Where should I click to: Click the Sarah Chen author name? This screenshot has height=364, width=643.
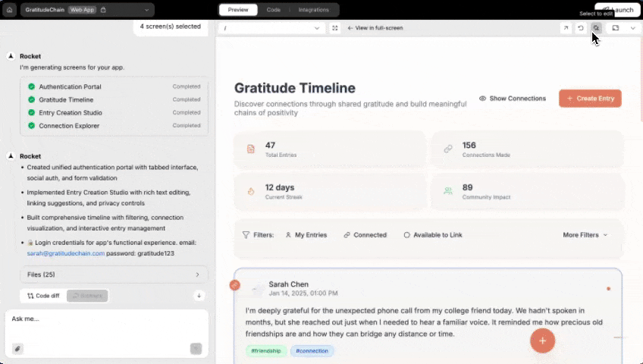click(289, 284)
